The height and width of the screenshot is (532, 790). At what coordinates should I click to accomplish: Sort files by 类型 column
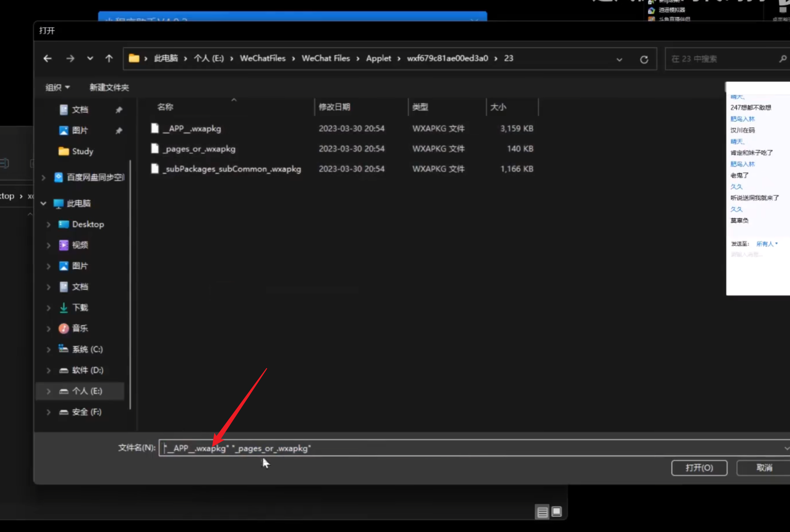(420, 107)
